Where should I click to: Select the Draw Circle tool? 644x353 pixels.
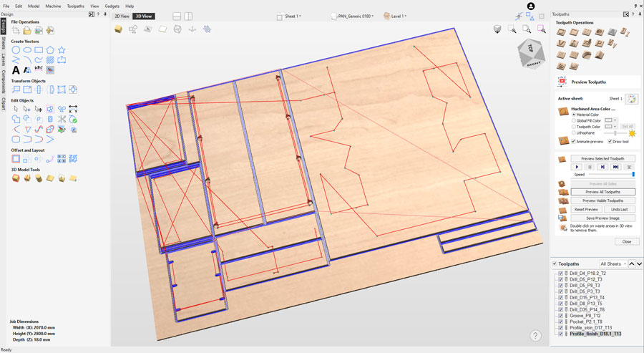[x=16, y=50]
